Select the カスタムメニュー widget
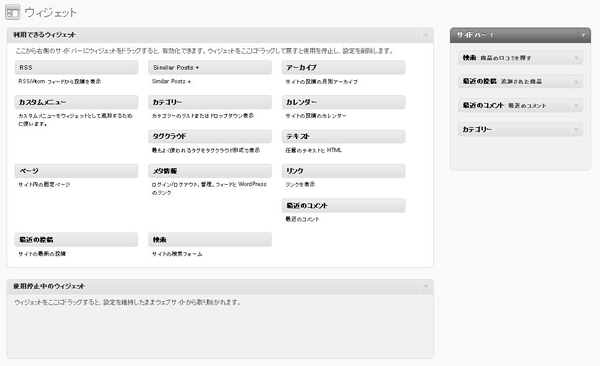 pyautogui.click(x=77, y=102)
